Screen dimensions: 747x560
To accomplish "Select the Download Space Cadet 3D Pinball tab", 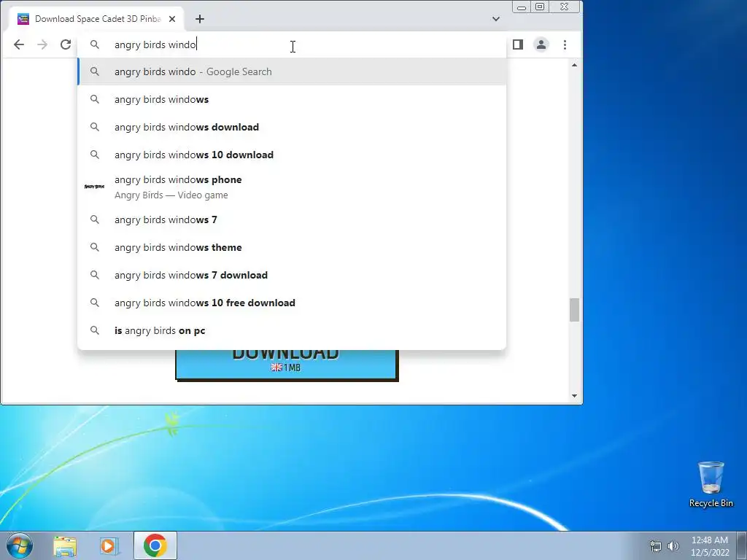I will tap(97, 19).
